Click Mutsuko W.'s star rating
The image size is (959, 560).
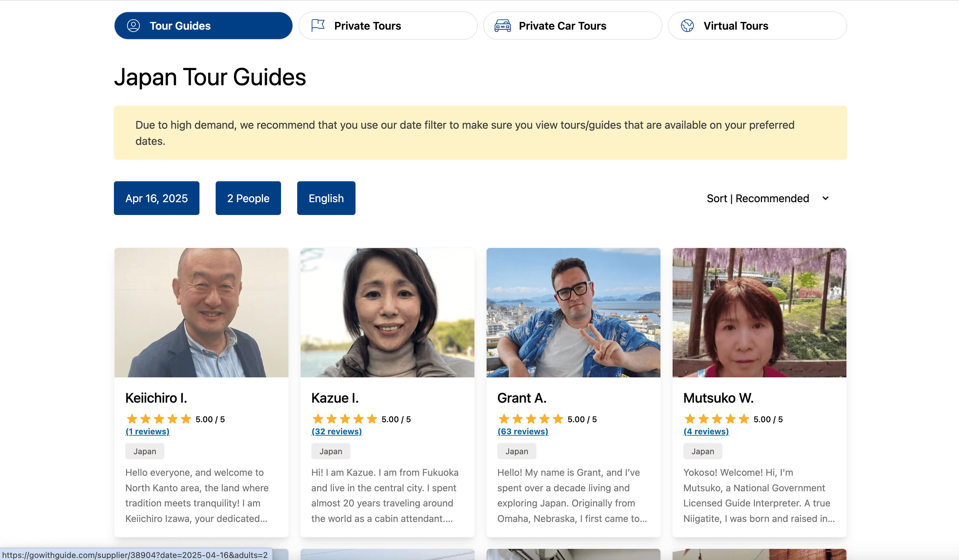[x=717, y=419]
